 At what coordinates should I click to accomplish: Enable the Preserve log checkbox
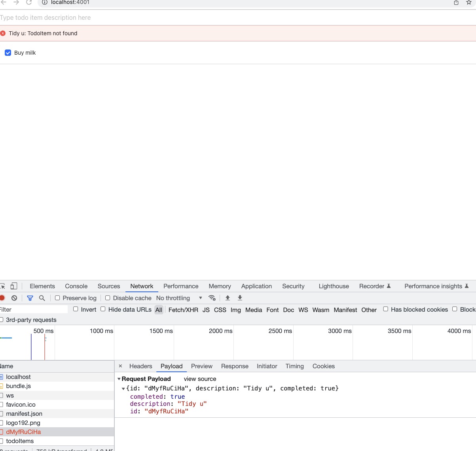[57, 298]
